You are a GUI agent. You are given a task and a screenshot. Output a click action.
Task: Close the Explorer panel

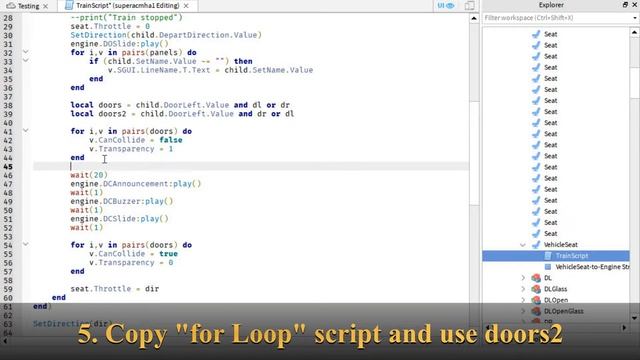(x=635, y=4)
